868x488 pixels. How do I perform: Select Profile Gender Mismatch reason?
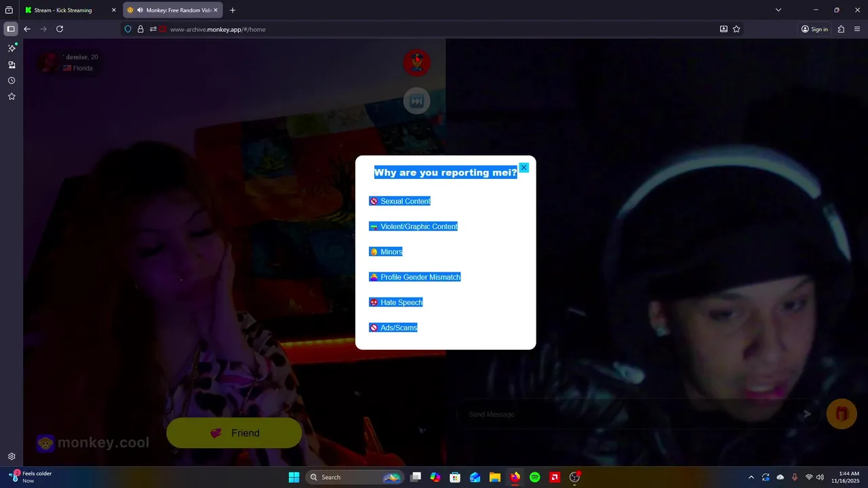pos(414,277)
